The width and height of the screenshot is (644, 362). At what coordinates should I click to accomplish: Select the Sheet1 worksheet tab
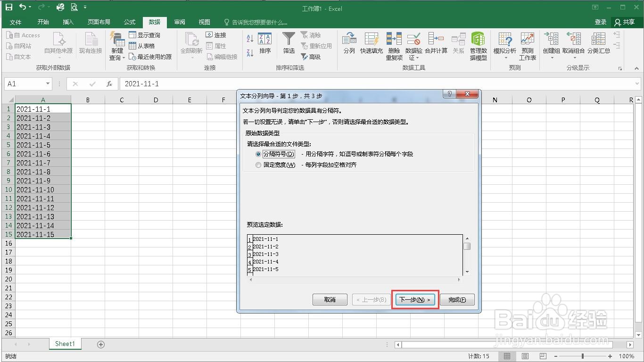tap(65, 344)
